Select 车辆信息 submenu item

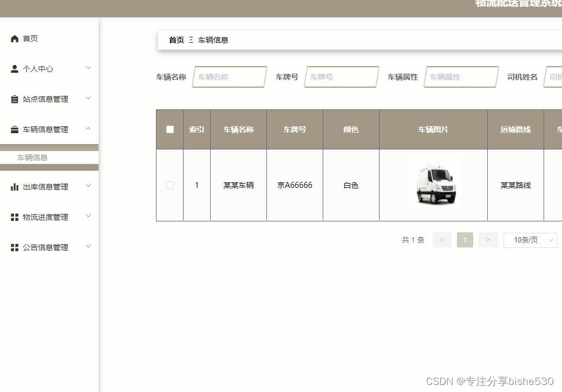tap(49, 158)
